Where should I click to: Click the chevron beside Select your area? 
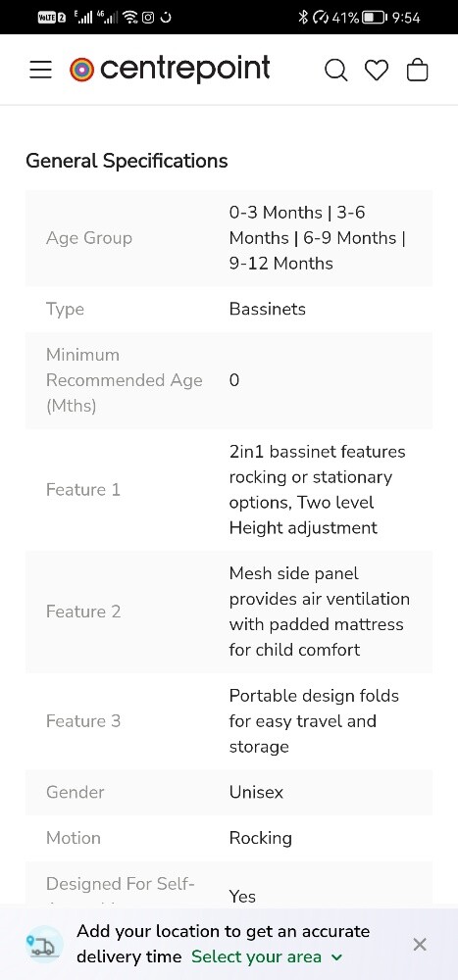click(336, 956)
